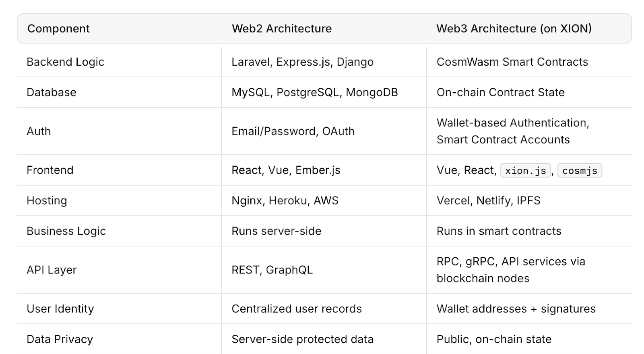Click the Centralized user records cell
Image resolution: width=644 pixels, height=354 pixels.
point(296,309)
